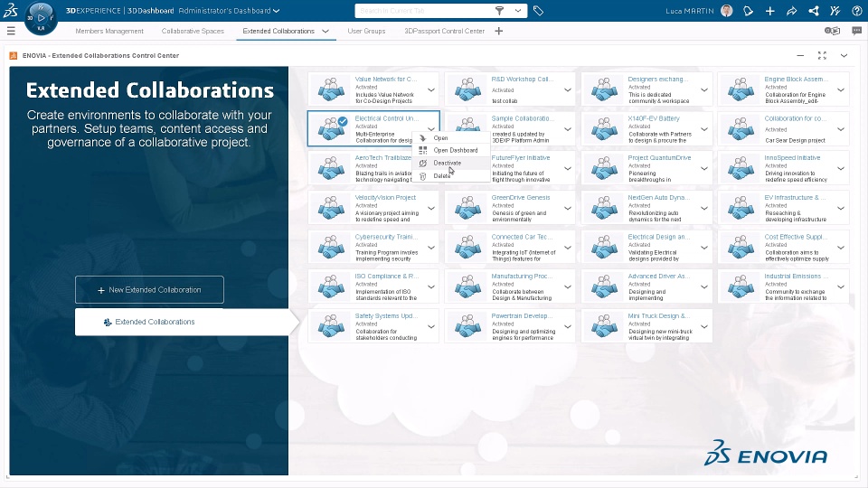Viewport: 868px width, 488px height.
Task: Select the Extended Collaborations panel button
Action: (182, 322)
